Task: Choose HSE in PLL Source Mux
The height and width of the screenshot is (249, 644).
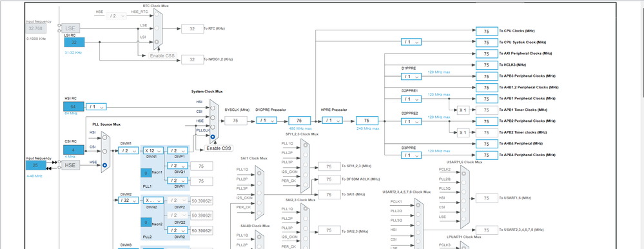Action: pos(104,164)
